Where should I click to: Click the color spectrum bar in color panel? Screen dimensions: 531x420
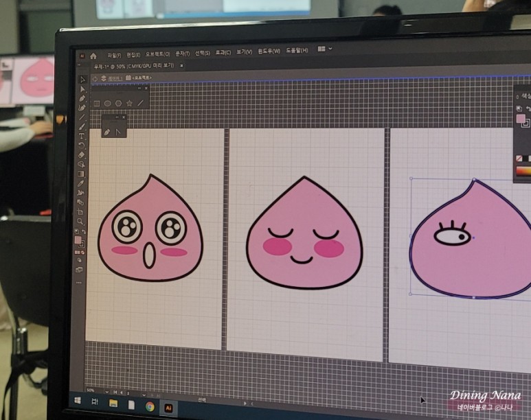[523, 172]
